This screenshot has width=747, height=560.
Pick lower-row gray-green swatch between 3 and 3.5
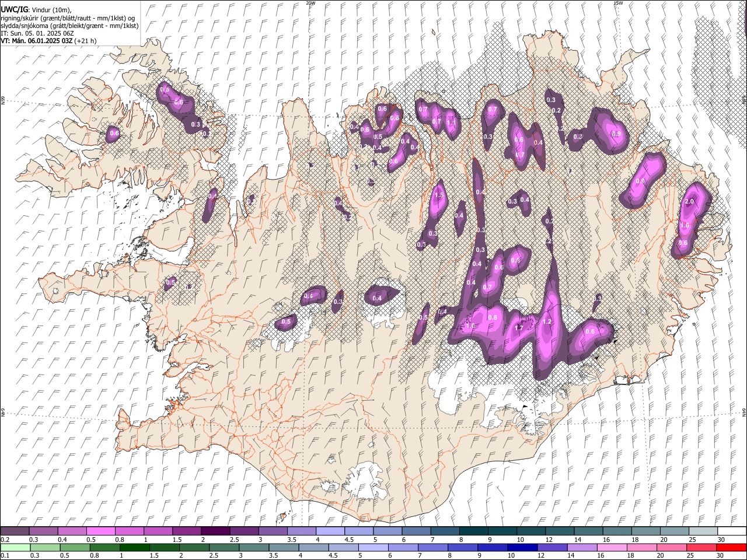coord(254,547)
